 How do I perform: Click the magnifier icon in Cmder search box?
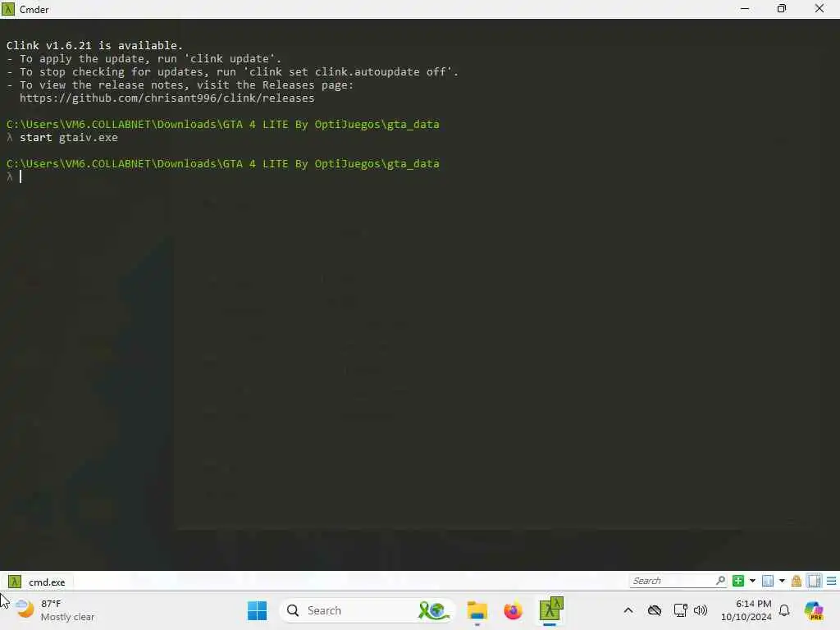point(720,580)
